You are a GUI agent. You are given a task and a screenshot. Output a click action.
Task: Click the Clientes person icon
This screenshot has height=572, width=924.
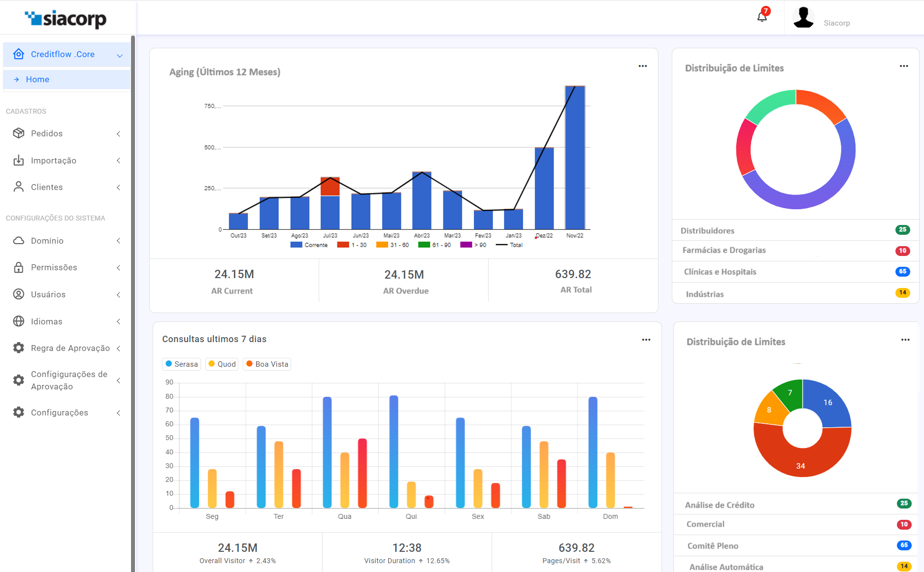pyautogui.click(x=19, y=187)
